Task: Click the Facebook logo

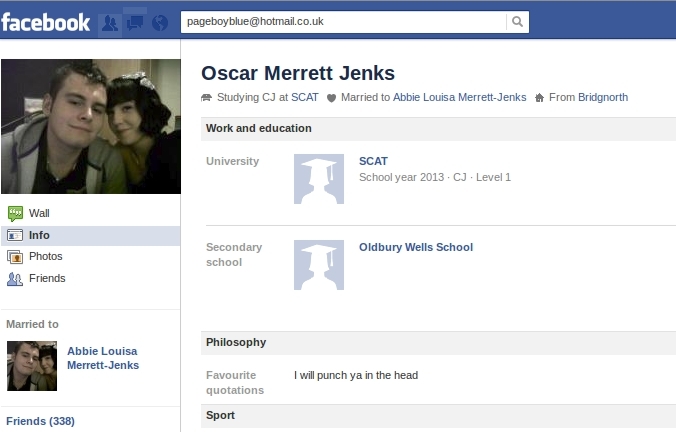Action: tap(46, 22)
